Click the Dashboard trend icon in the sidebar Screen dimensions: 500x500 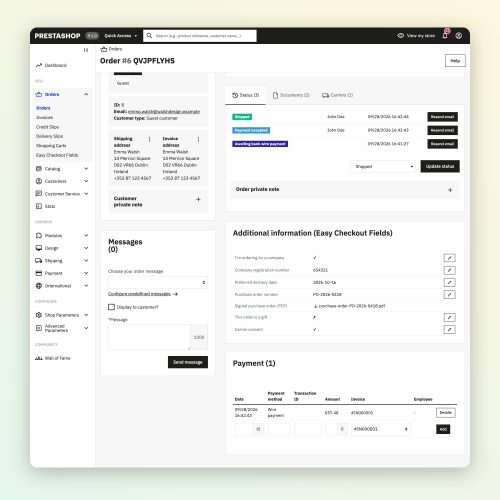[x=39, y=65]
